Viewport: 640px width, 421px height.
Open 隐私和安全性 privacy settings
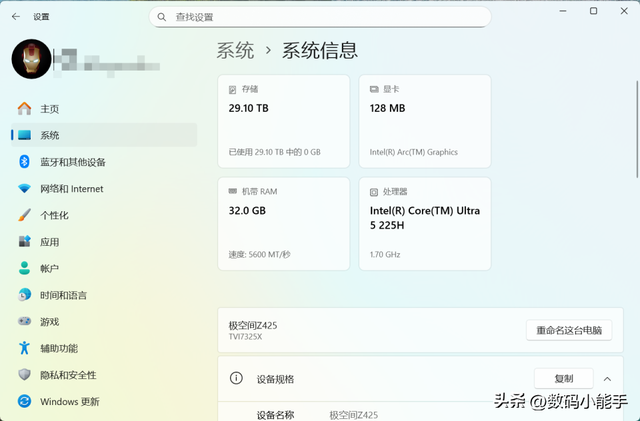pos(68,375)
